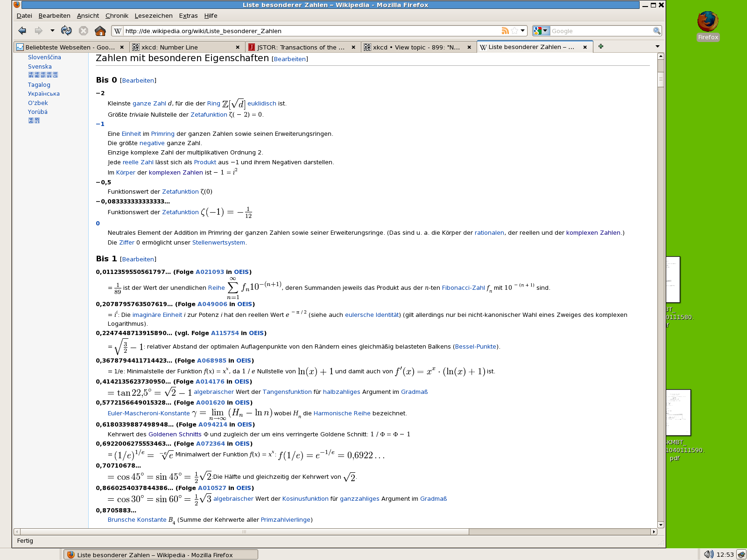This screenshot has width=747, height=560.
Task: Click the RSS feed icon in address bar
Action: point(505,31)
